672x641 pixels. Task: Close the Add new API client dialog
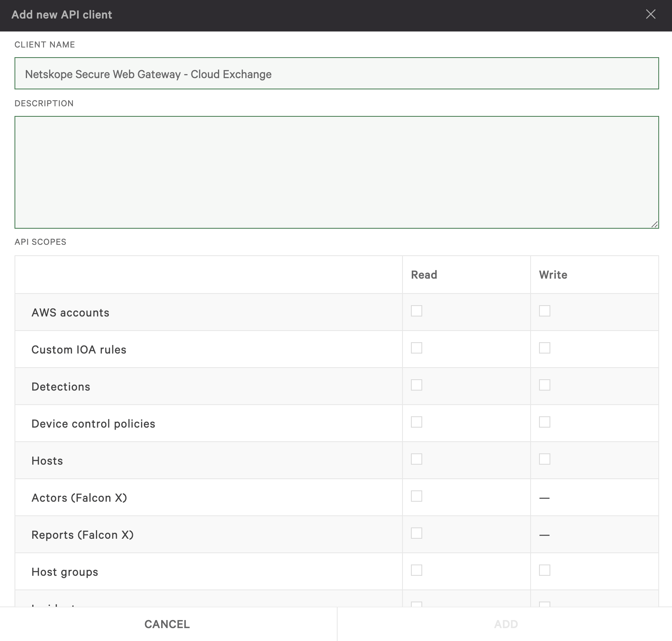(x=650, y=14)
